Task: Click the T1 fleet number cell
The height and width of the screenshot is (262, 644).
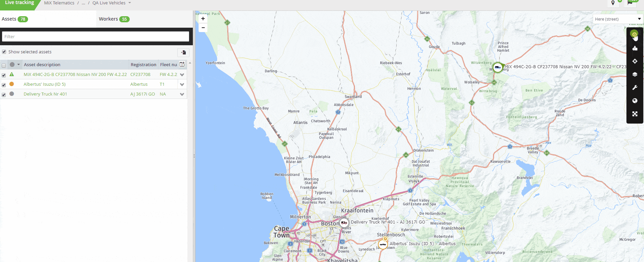Action: 162,84
